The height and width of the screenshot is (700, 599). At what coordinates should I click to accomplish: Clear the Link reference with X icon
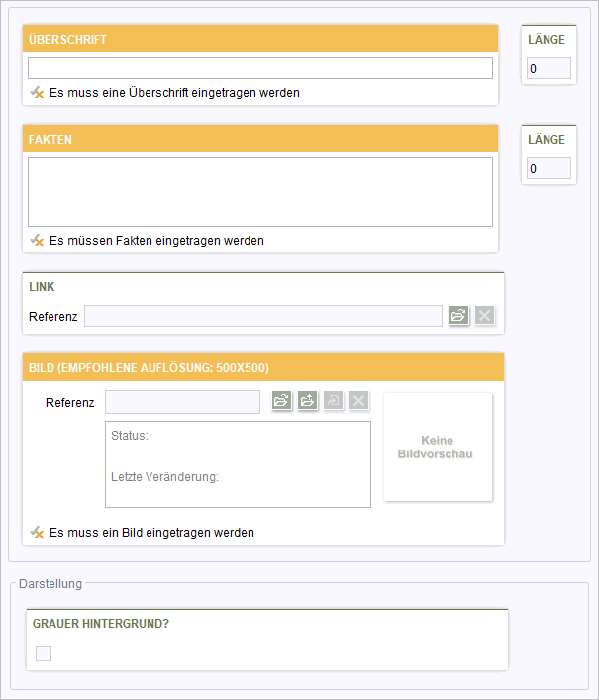click(x=485, y=315)
